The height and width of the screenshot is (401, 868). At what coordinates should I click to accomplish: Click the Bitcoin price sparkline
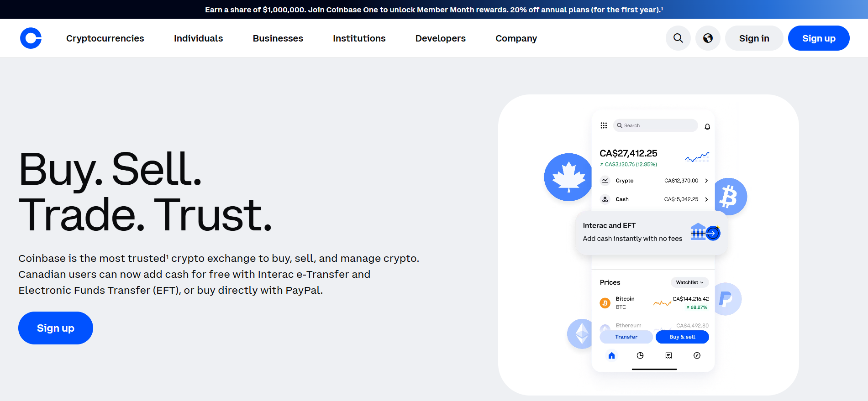coord(662,303)
